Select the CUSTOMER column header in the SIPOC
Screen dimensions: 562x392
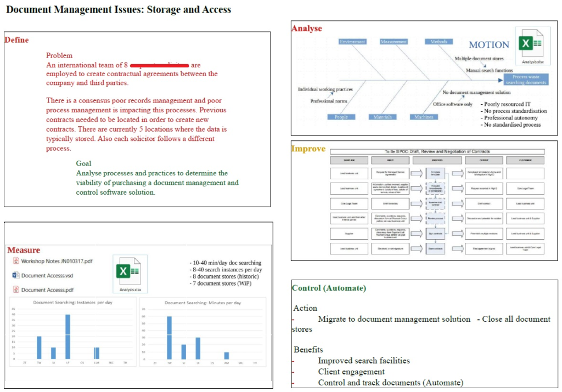(x=525, y=161)
